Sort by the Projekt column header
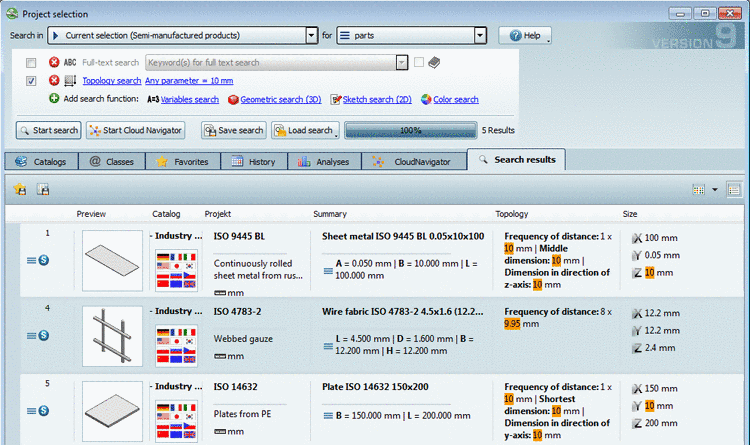This screenshot has height=445, width=750. [x=218, y=214]
